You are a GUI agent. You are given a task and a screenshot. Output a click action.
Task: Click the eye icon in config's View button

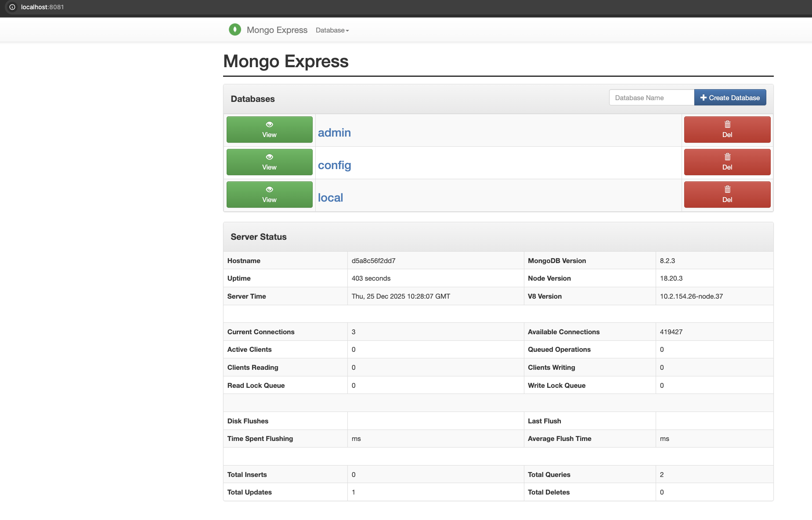pos(269,157)
